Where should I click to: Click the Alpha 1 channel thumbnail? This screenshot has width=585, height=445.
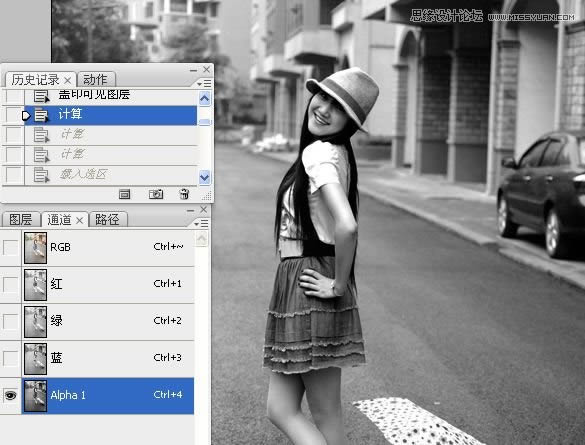(35, 396)
